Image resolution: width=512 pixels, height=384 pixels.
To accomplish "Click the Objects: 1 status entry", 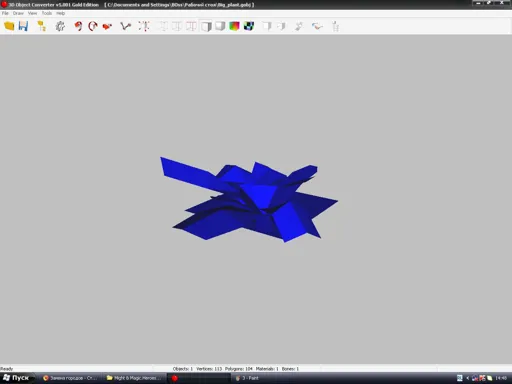I will point(183,369).
